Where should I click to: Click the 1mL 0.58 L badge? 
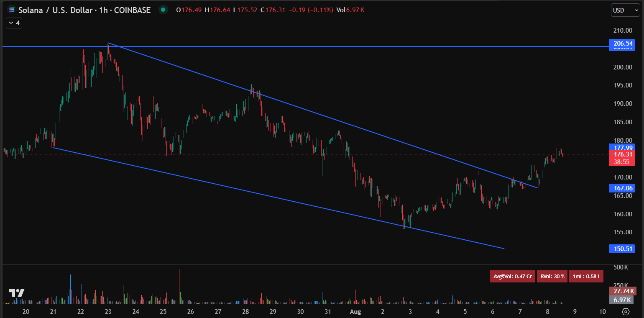pos(587,276)
